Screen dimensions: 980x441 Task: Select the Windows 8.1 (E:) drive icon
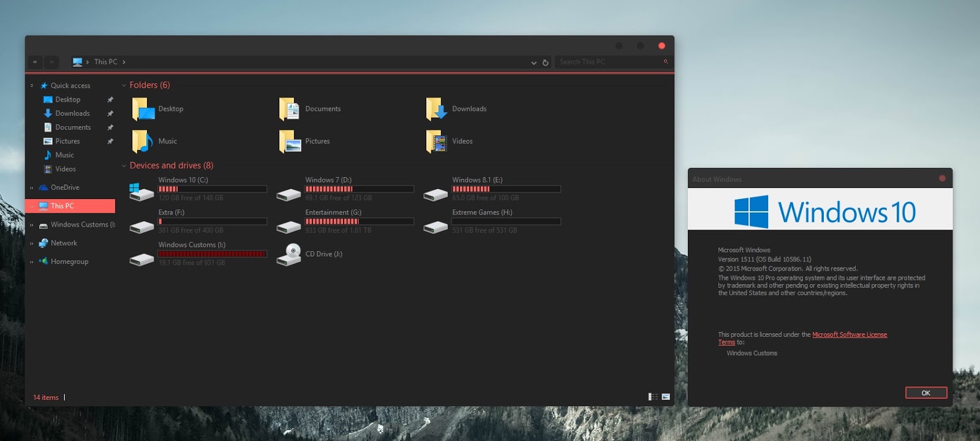click(x=435, y=195)
